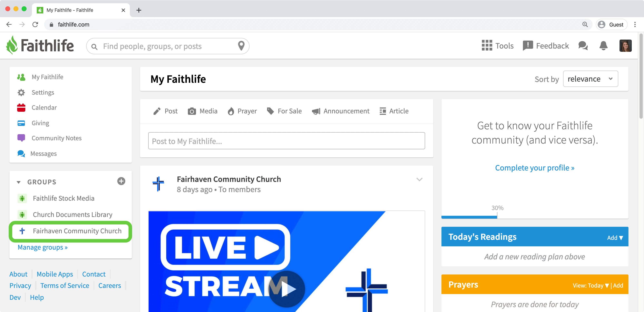Click the Manage groups link
The image size is (644, 312).
click(x=42, y=247)
